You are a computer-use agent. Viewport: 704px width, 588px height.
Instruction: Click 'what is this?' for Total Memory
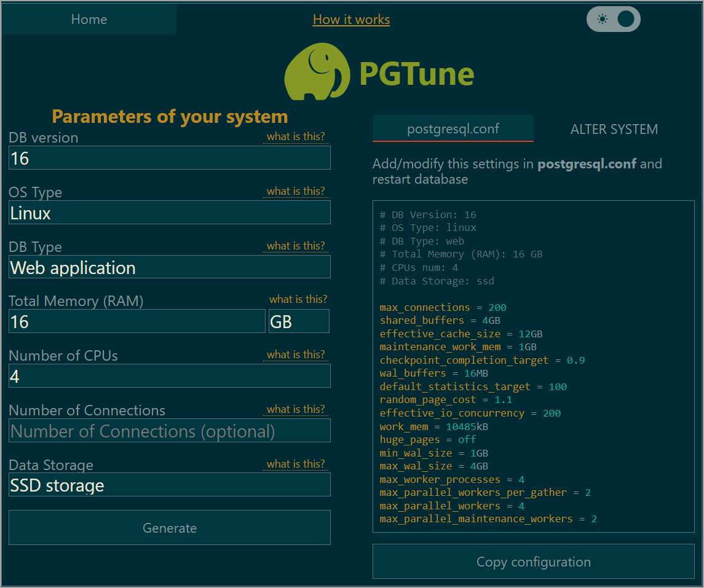tap(298, 299)
